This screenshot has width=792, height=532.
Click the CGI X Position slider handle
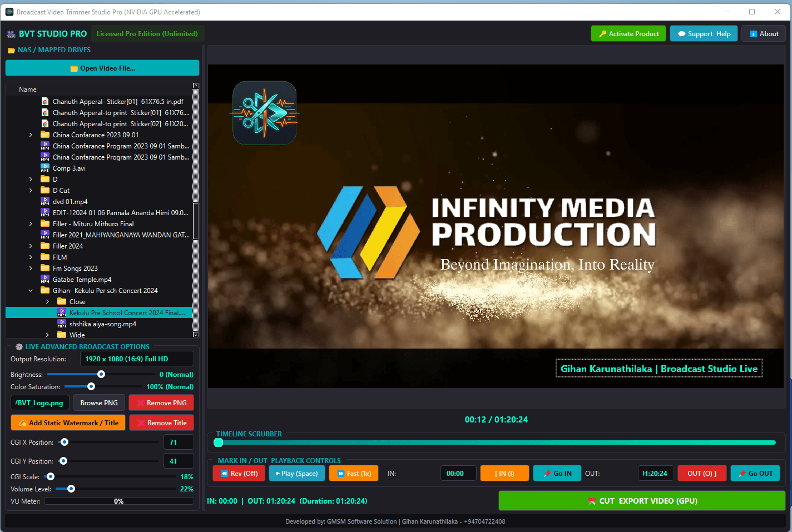[65, 442]
